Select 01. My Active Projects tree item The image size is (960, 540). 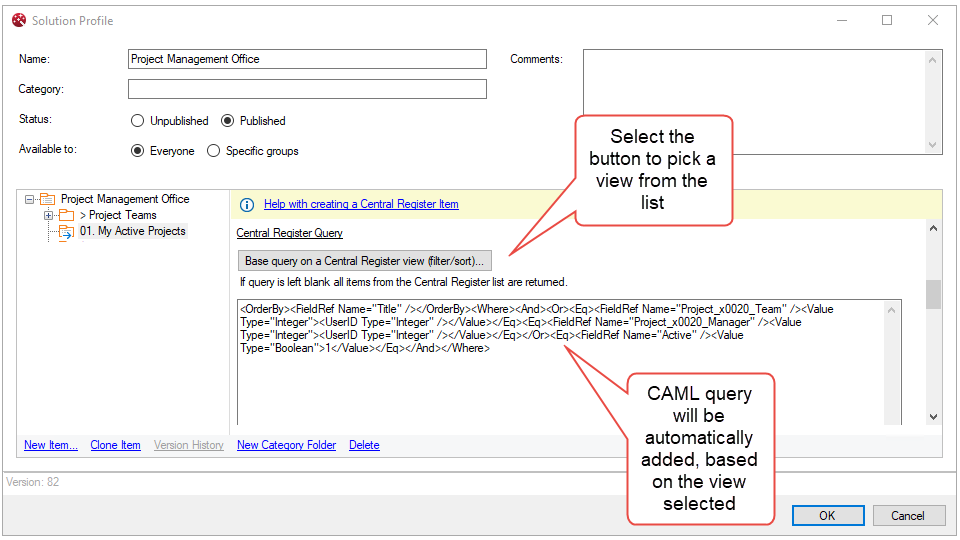(x=132, y=231)
